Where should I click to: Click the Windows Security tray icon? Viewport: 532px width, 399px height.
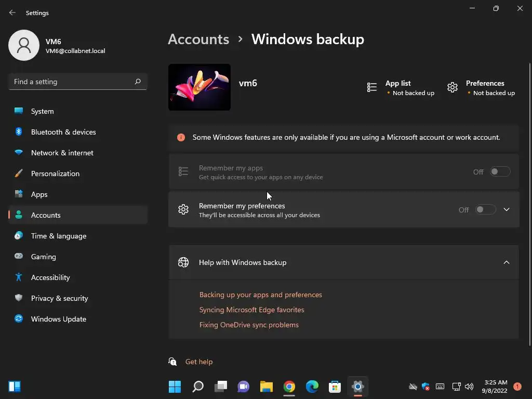tap(425, 387)
